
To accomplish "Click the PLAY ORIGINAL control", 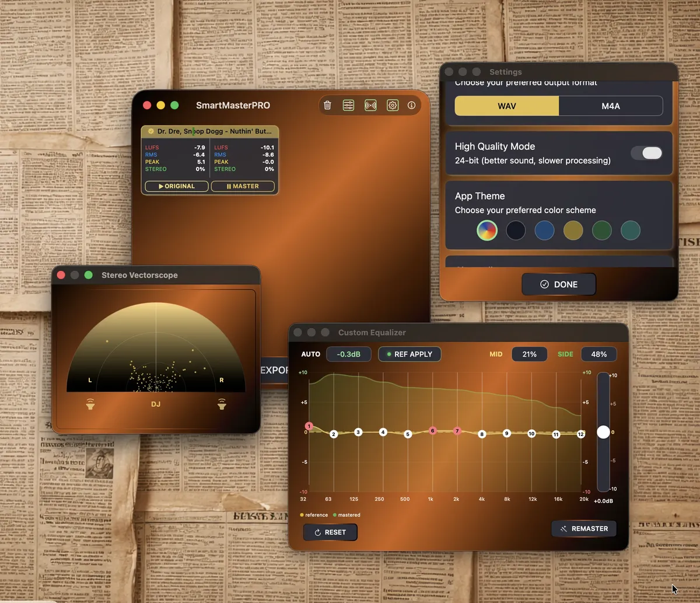I will (x=176, y=186).
